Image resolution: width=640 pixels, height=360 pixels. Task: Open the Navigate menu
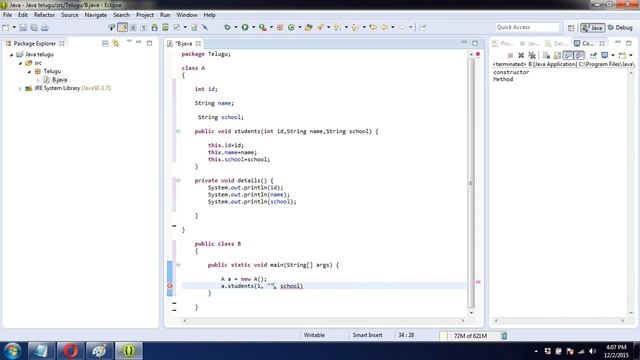96,15
